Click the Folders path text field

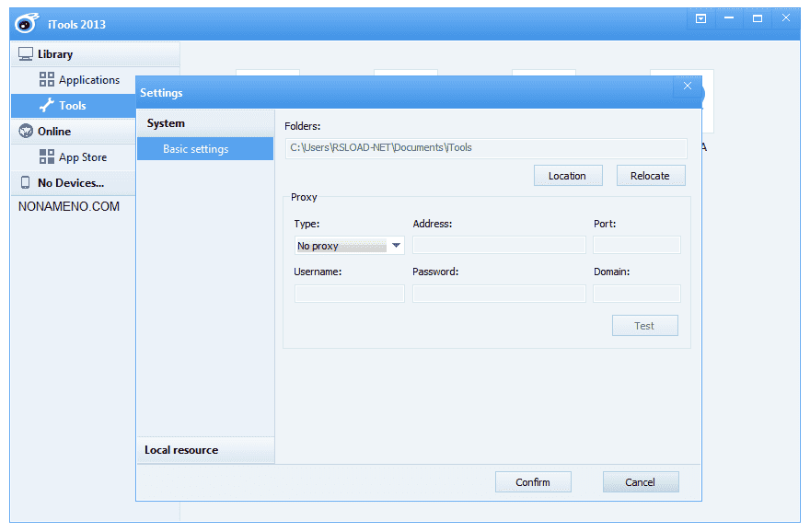pos(486,147)
